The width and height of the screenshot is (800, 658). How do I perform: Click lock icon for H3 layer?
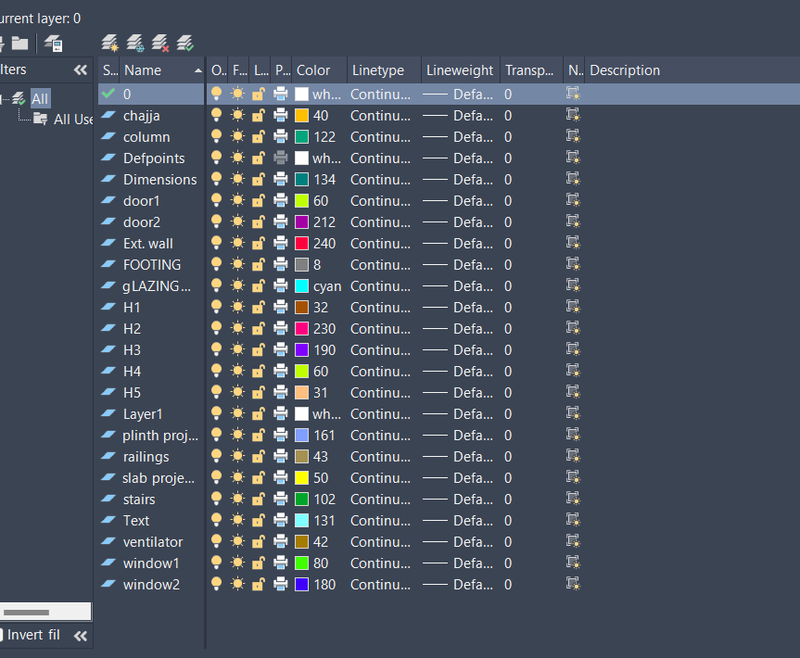[259, 350]
